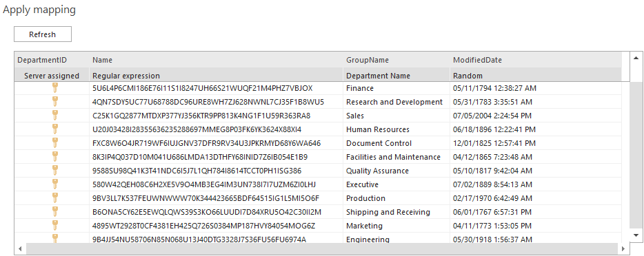Screen dimensions: 644x256
Task: Click the key icon in Sales row
Action: point(54,116)
